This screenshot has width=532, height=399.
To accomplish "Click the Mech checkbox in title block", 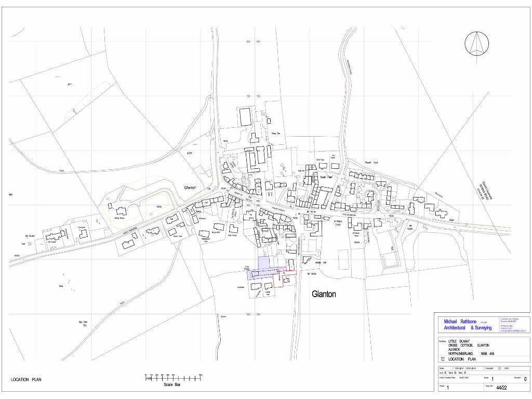I will (x=456, y=373).
